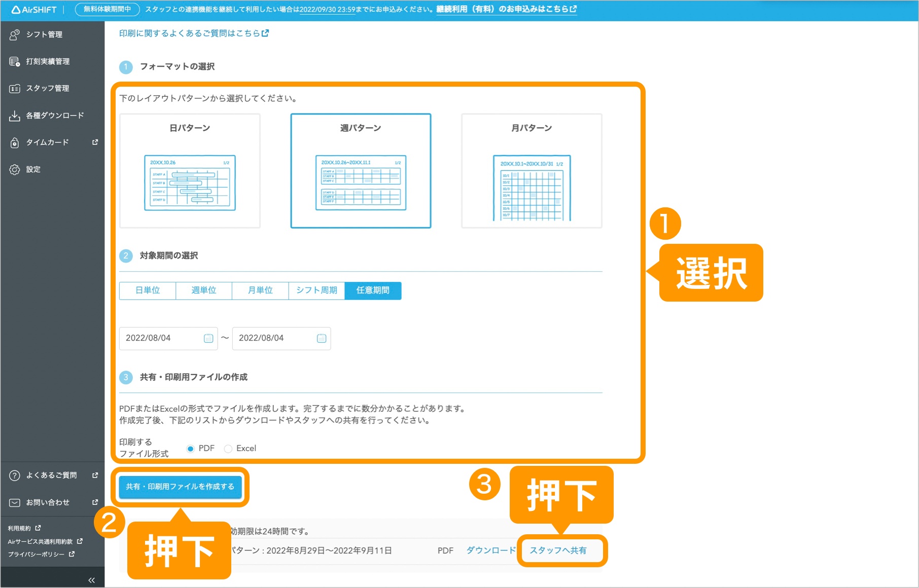Select the 日パターン layout card

tap(189, 171)
